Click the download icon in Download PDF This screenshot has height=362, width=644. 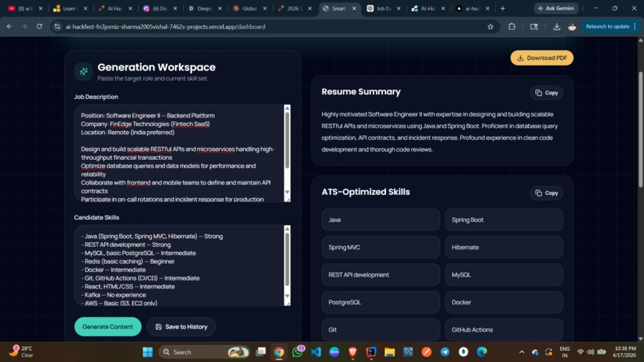pyautogui.click(x=520, y=58)
